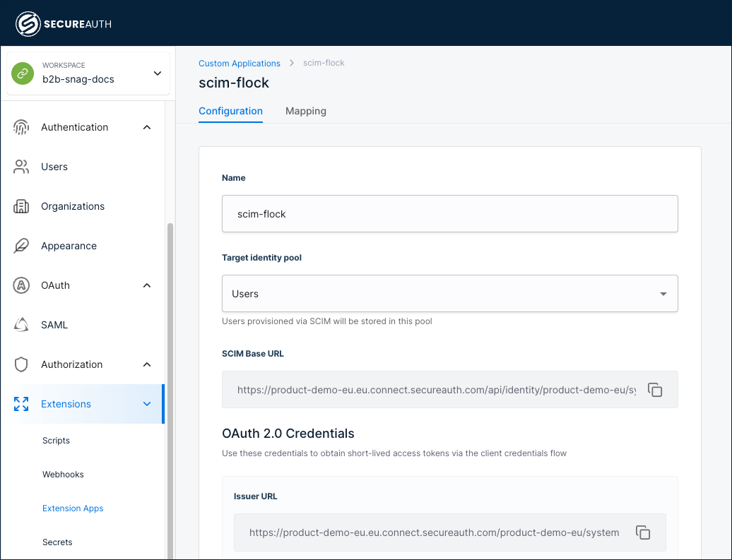Click the Name input field
732x560 pixels.
coord(449,214)
